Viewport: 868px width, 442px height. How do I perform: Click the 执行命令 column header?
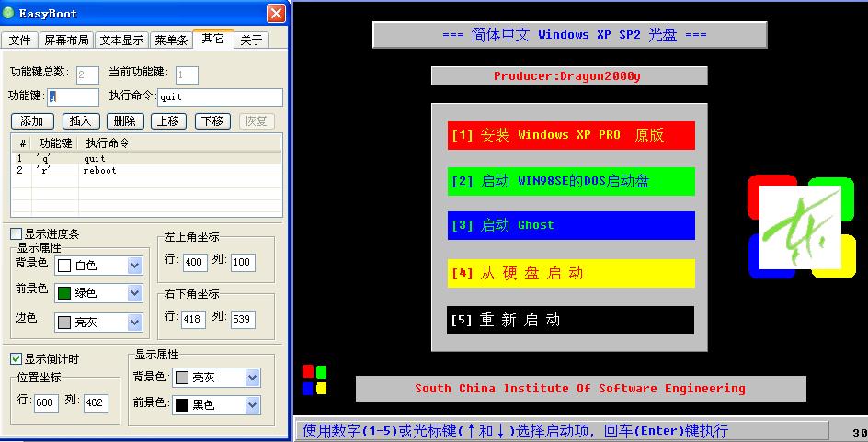(179, 142)
